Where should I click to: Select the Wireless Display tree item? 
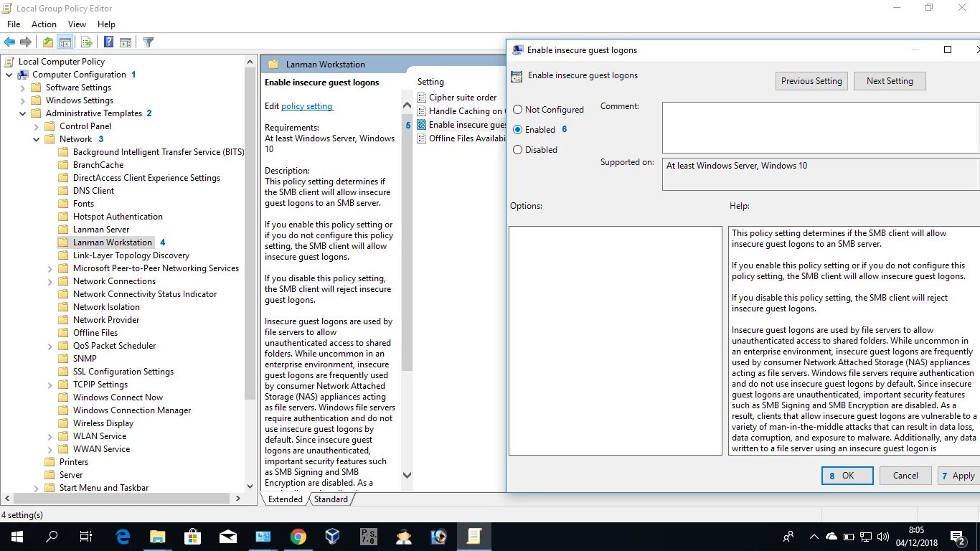click(x=103, y=423)
